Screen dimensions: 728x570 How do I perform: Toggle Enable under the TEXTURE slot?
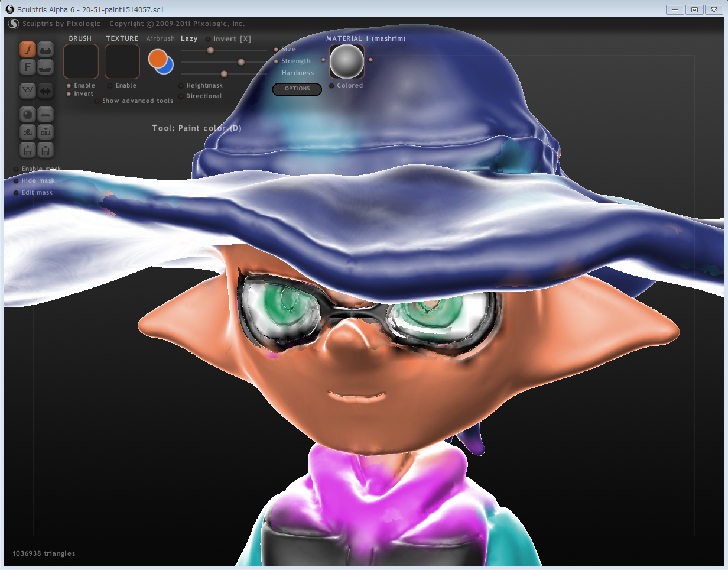(x=122, y=86)
